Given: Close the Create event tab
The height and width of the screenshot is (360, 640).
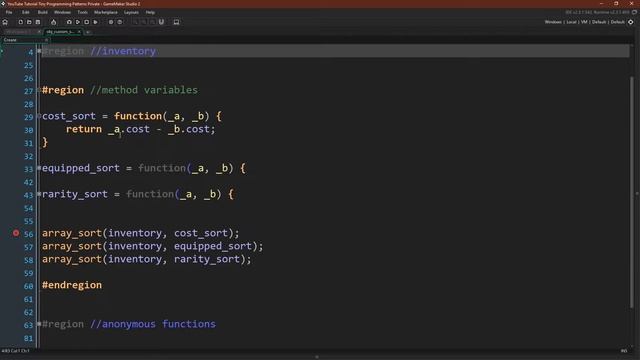Looking at the screenshot, I should point(46,40).
